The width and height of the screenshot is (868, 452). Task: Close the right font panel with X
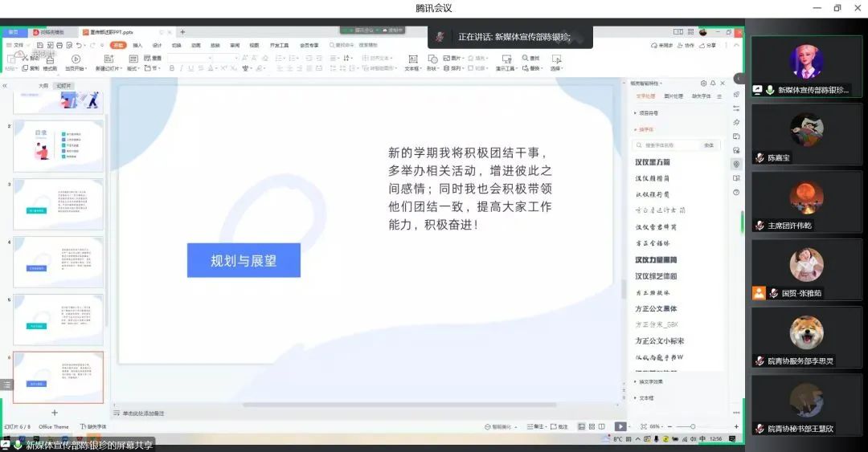(723, 83)
